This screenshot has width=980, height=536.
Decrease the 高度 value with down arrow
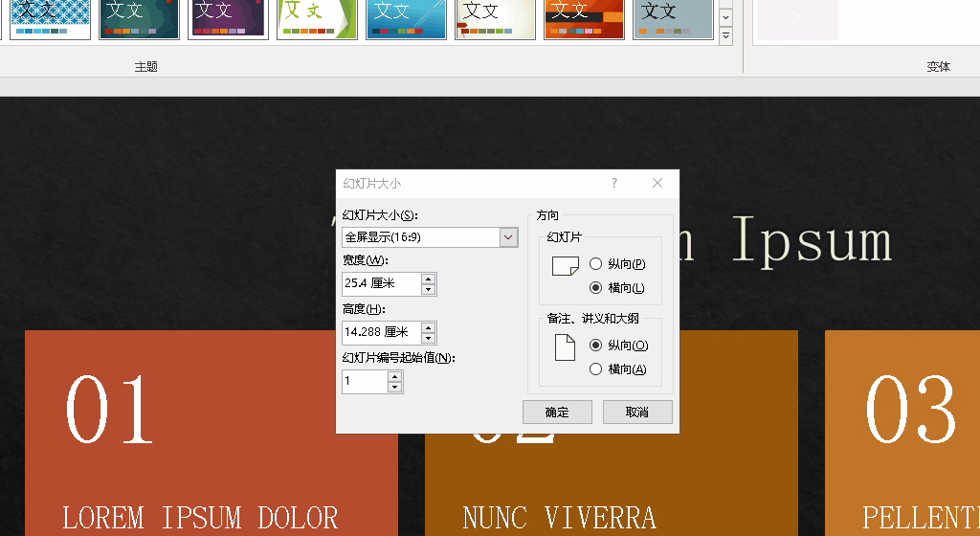429,338
